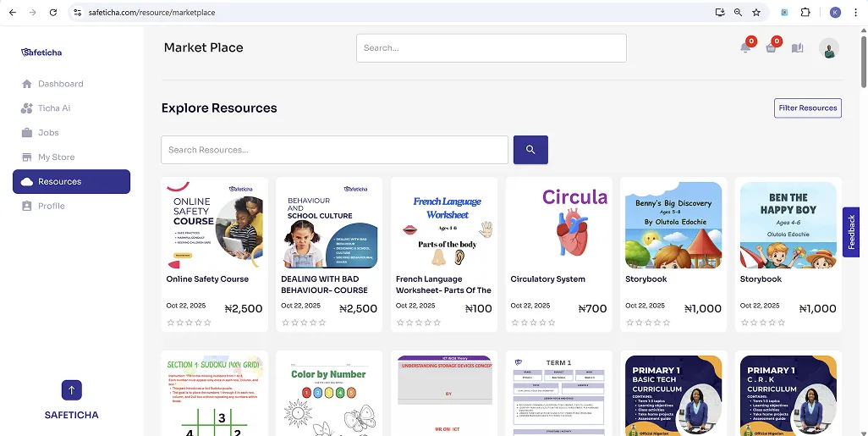Click the Explore Resources heading
The height and width of the screenshot is (436, 868).
coord(219,108)
